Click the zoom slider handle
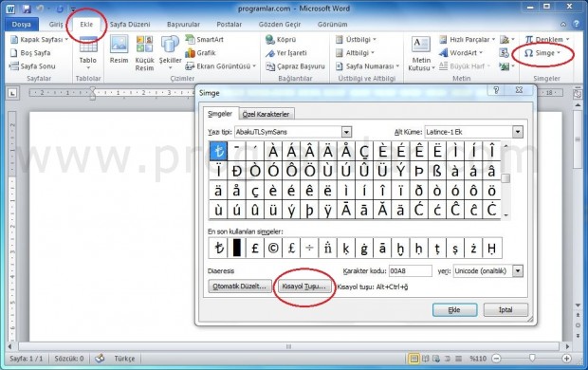The height and width of the screenshot is (370, 588). (x=532, y=359)
